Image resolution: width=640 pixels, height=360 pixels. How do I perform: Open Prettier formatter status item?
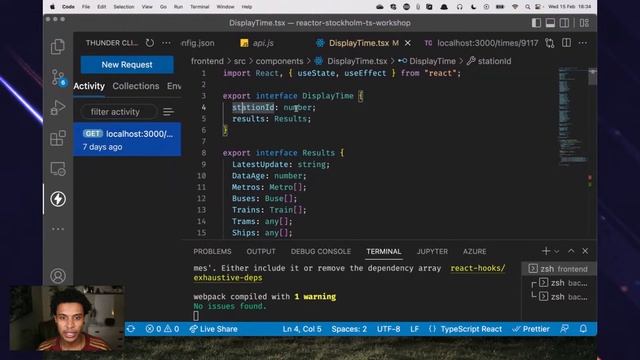tap(531, 329)
